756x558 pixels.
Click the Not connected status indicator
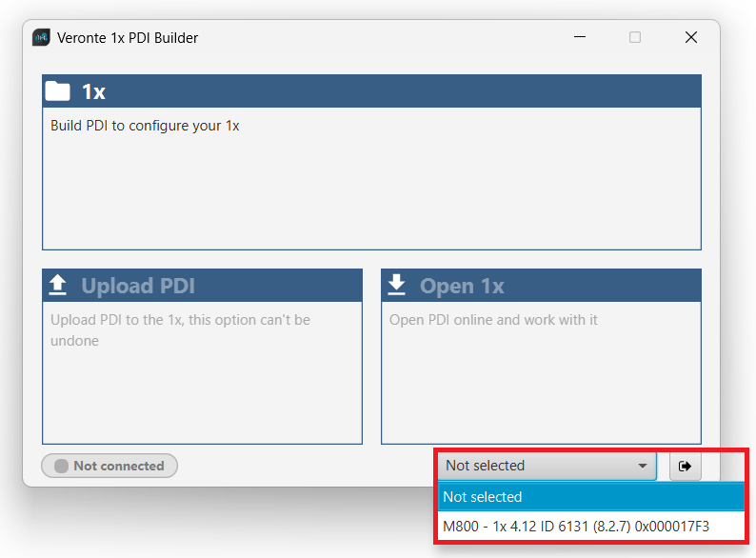click(x=109, y=467)
